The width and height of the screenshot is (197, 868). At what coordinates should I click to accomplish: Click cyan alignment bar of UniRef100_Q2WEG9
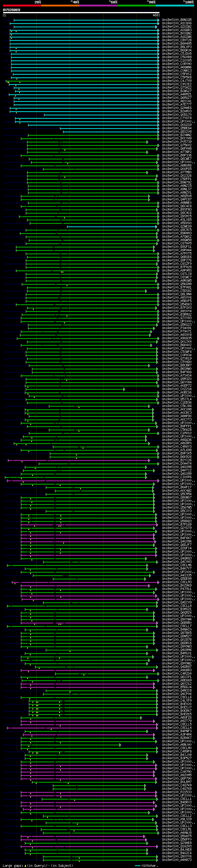112,227
